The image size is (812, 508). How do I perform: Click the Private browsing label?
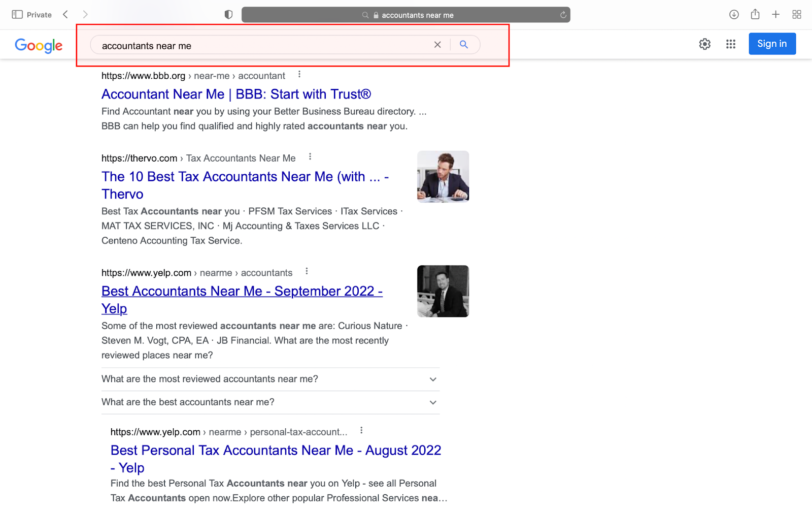tap(39, 15)
